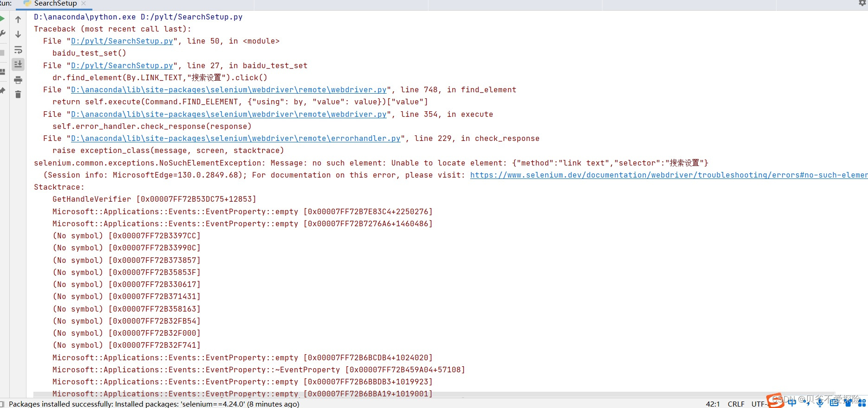868x408 pixels.
Task: Click '(No symbol) [0x00007FF72B358163]' line
Action: pyautogui.click(x=126, y=309)
